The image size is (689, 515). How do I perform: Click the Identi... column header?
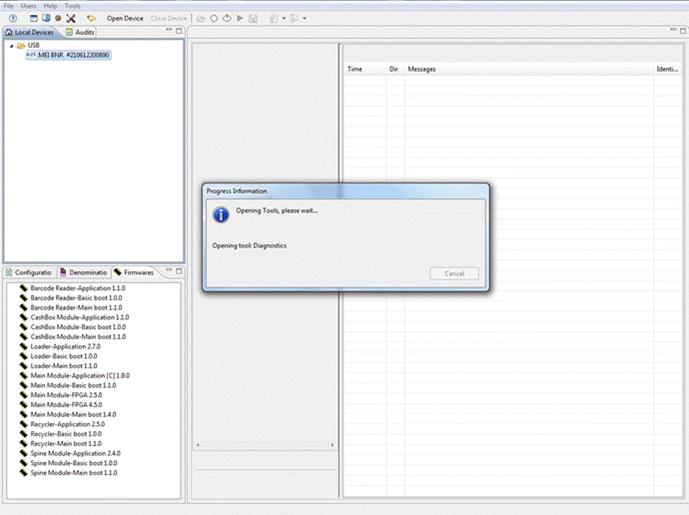pos(667,69)
